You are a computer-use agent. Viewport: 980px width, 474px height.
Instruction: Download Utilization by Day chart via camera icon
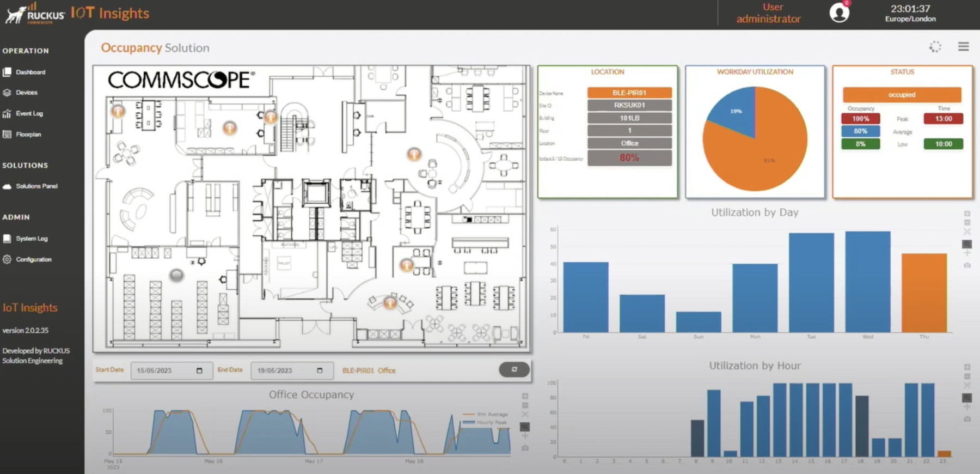click(x=967, y=265)
